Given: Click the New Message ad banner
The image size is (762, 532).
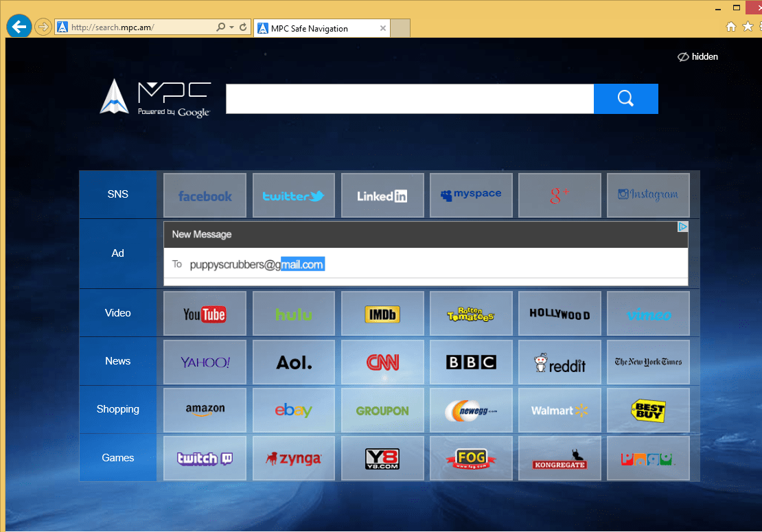Looking at the screenshot, I should [x=426, y=253].
